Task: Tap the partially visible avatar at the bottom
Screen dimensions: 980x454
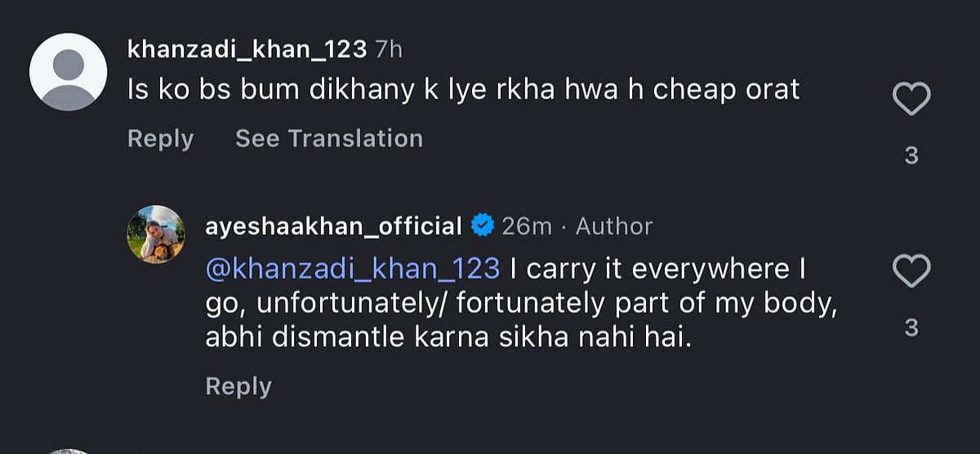Action: coord(67,451)
